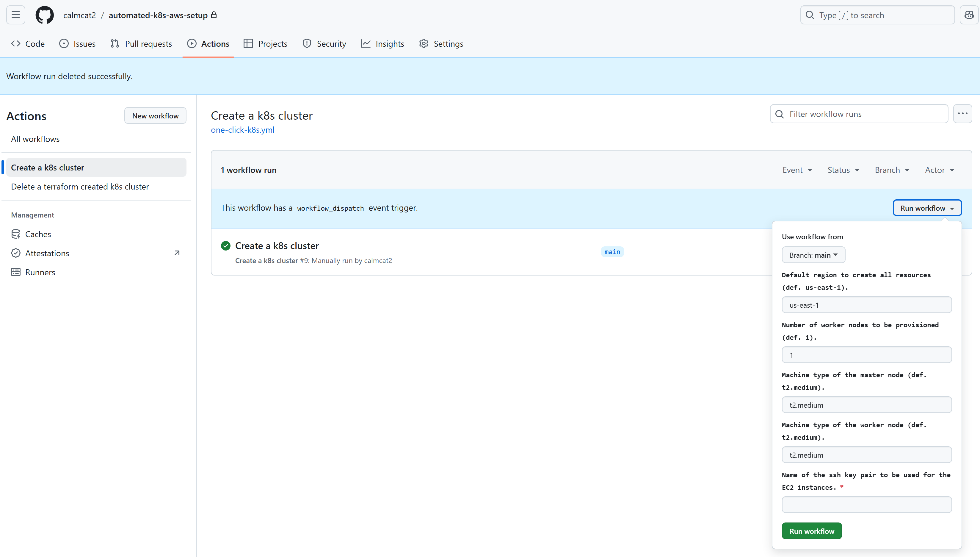Screen dimensions: 980x557
Task: Switch to the Insights tab
Action: 382,44
